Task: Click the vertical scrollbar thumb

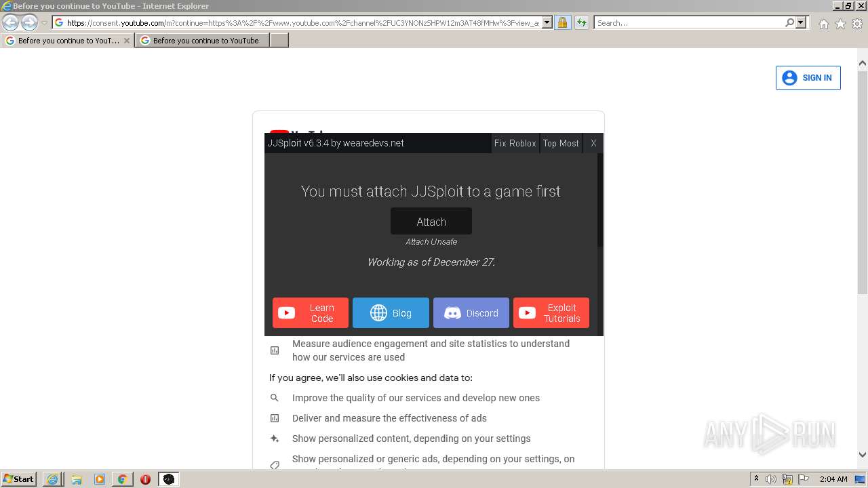Action: click(x=863, y=182)
